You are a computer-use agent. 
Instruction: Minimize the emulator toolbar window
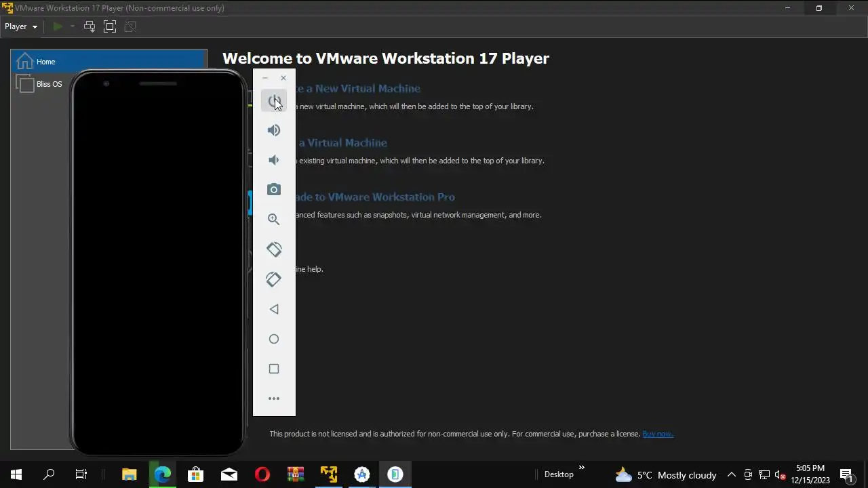[265, 78]
